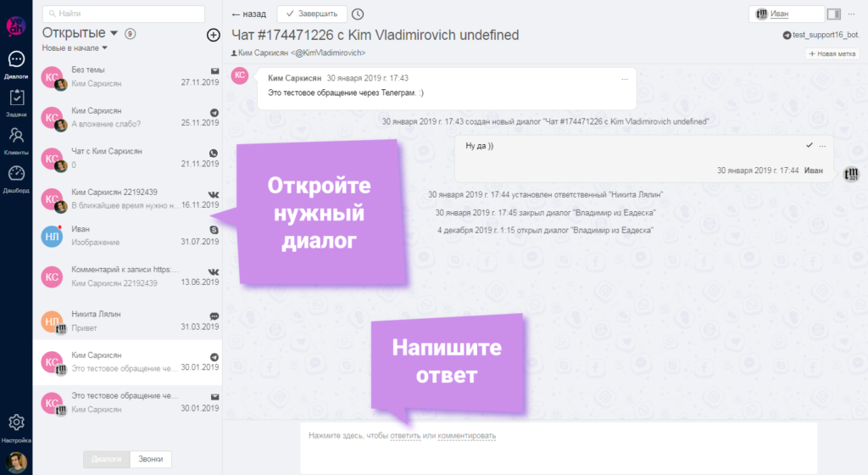This screenshot has height=475, width=868.
Task: Open the Задачи tasks icon
Action: [16, 102]
